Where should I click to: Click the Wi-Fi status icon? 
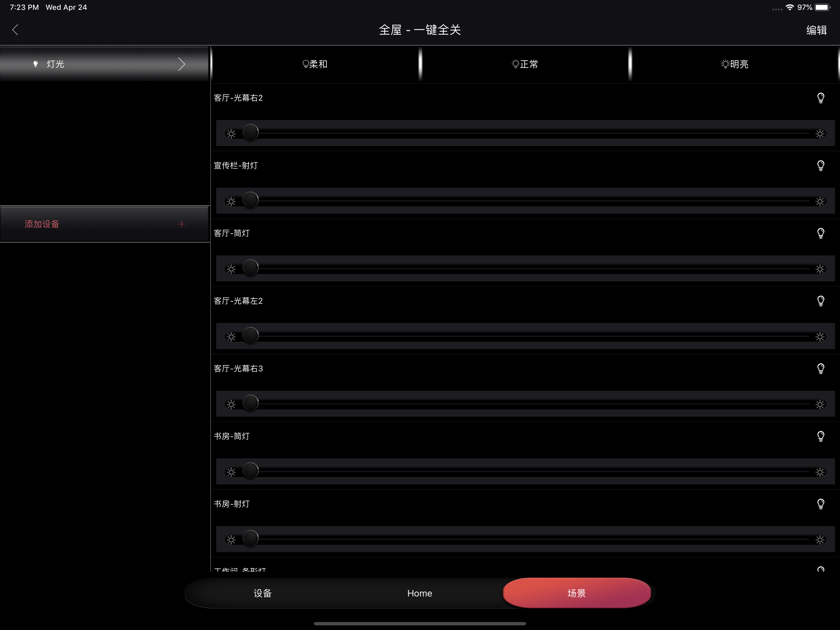(790, 7)
